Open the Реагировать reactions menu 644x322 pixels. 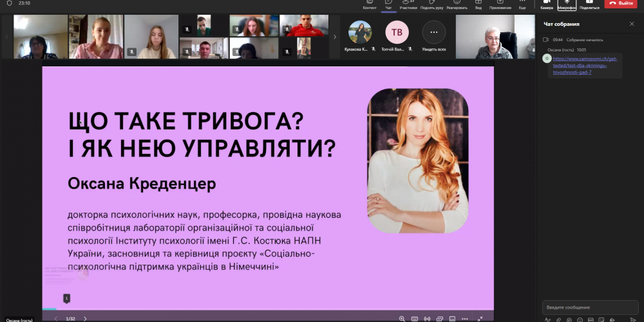[457, 3]
